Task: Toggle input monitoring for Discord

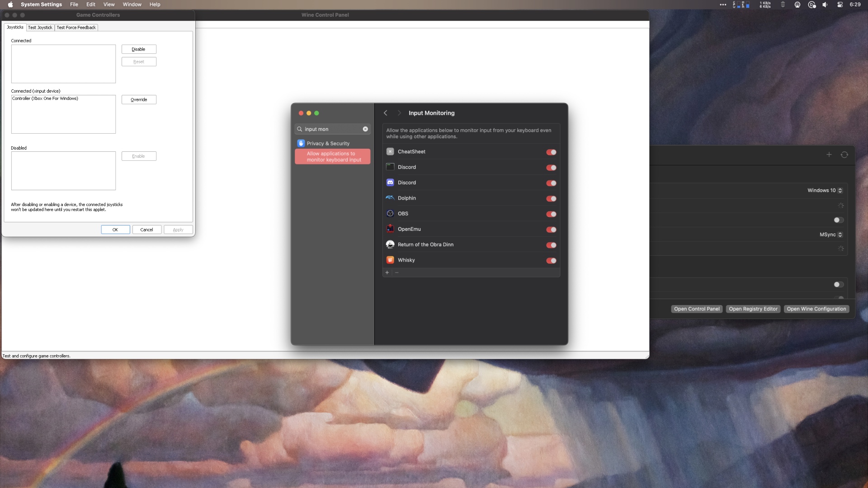Action: tap(551, 168)
